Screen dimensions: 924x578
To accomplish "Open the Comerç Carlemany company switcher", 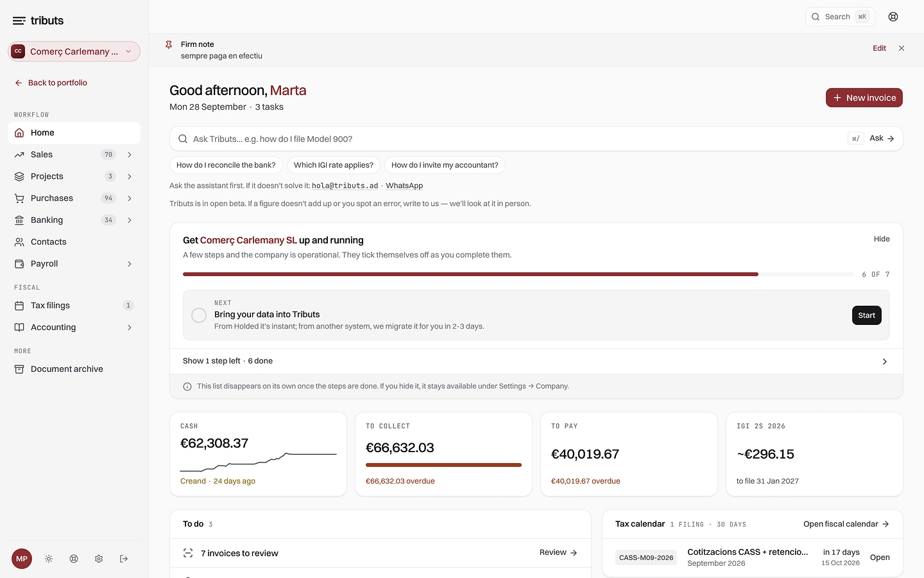I will point(74,51).
